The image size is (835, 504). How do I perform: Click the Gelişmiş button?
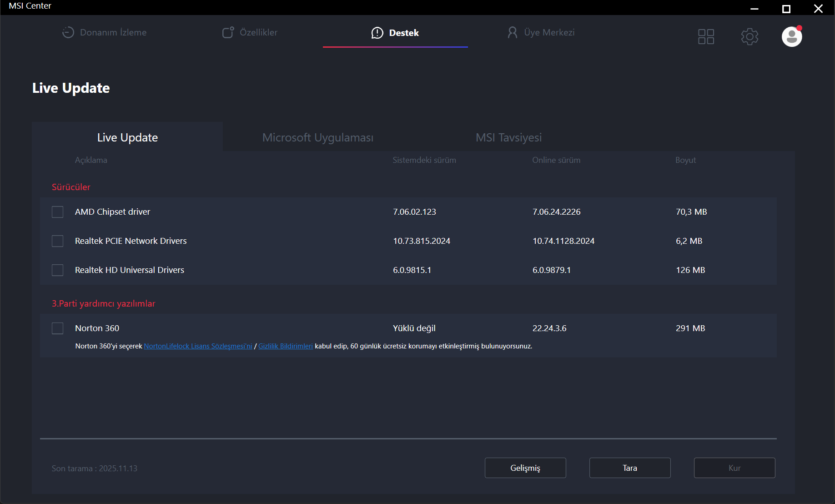point(525,468)
